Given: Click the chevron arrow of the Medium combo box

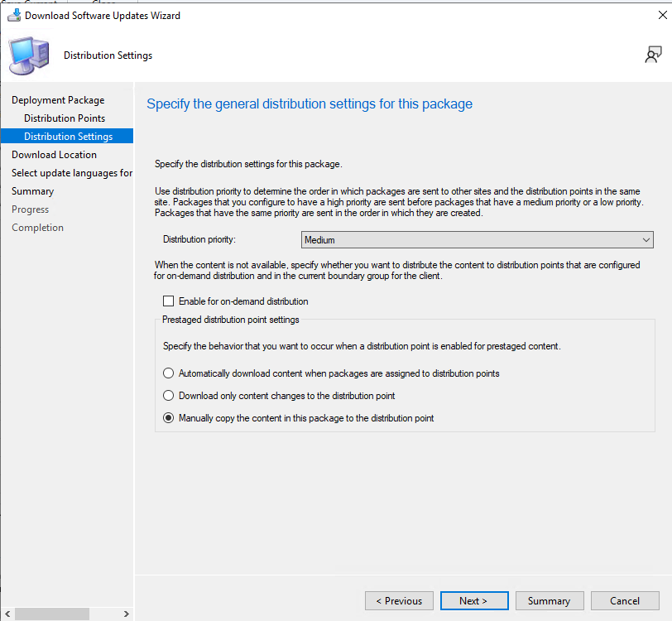Looking at the screenshot, I should coord(646,240).
